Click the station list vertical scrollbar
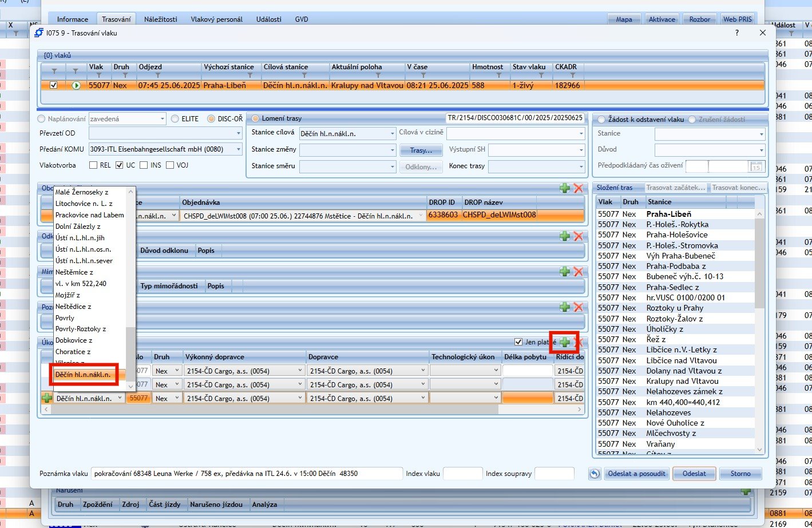 click(759, 263)
